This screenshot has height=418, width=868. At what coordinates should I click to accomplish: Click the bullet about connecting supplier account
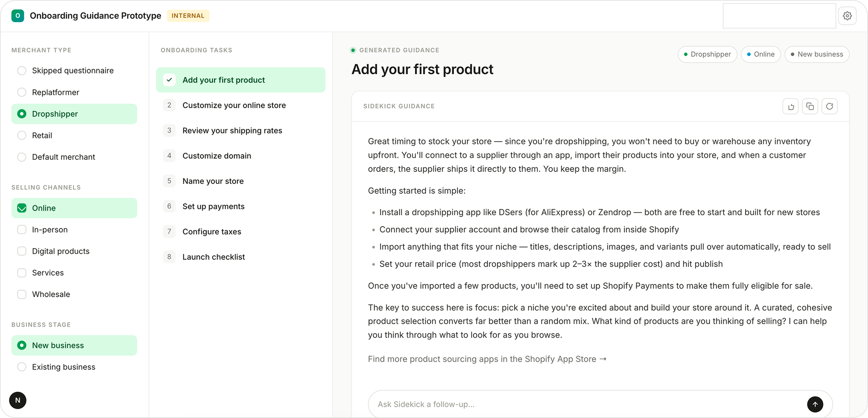pos(529,230)
